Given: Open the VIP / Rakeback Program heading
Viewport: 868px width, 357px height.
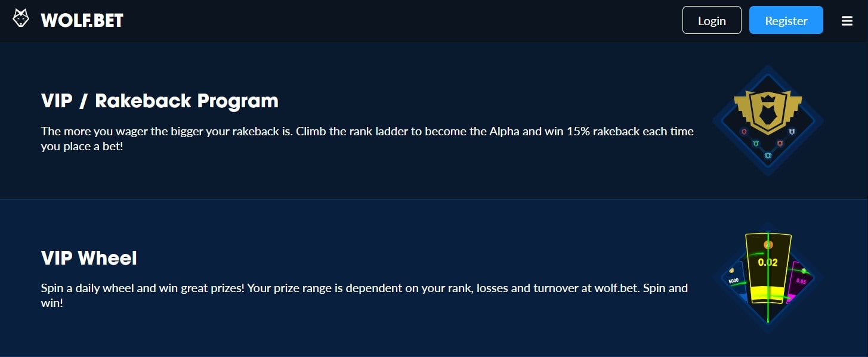Looking at the screenshot, I should point(160,101).
